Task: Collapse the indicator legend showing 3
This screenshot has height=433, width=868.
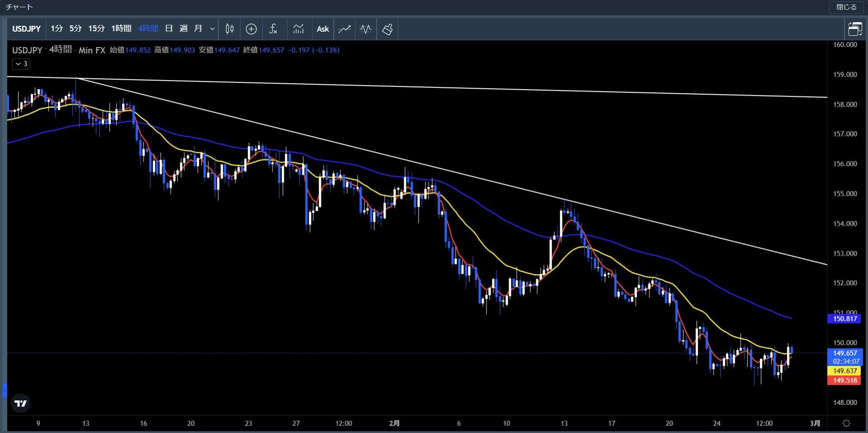Action: click(21, 64)
